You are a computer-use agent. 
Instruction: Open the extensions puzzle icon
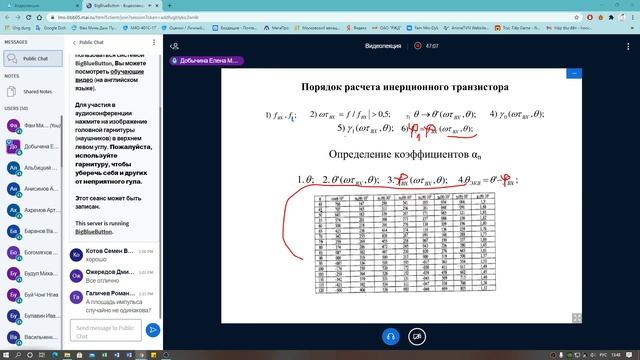click(611, 18)
